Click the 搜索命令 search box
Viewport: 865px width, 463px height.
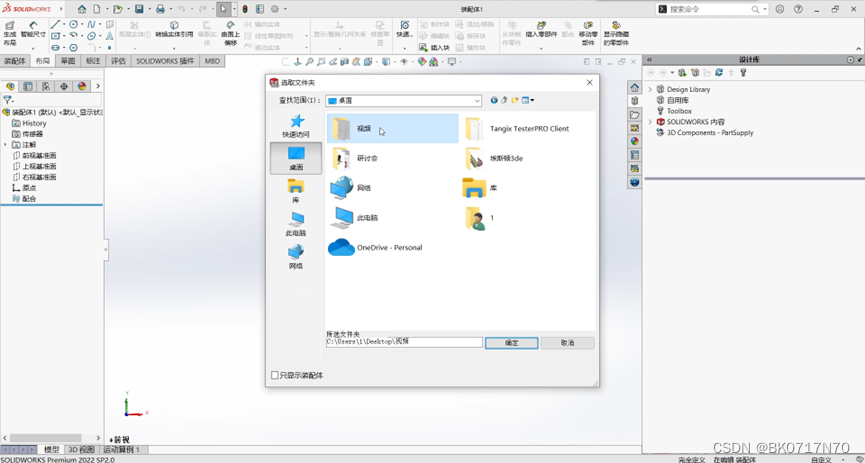711,9
